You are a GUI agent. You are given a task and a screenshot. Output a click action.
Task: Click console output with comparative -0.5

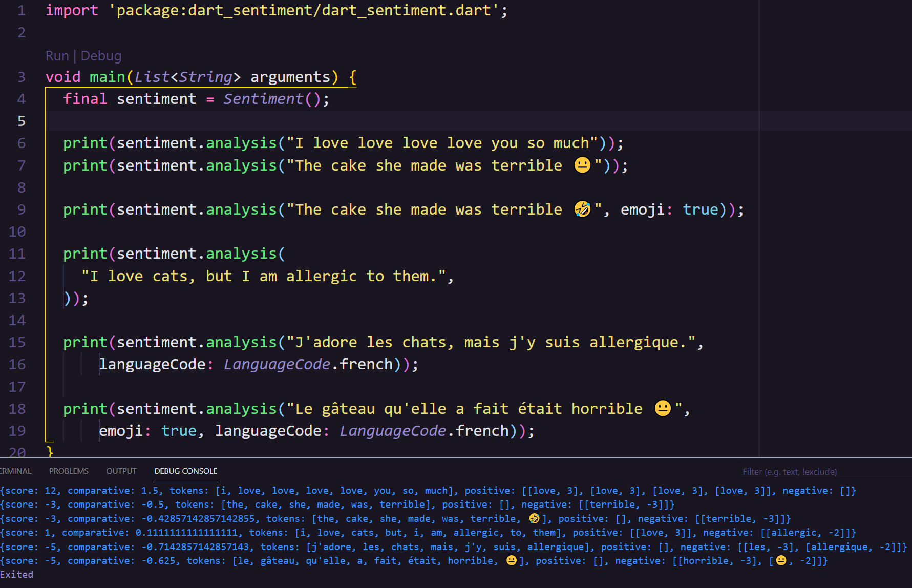tap(337, 505)
